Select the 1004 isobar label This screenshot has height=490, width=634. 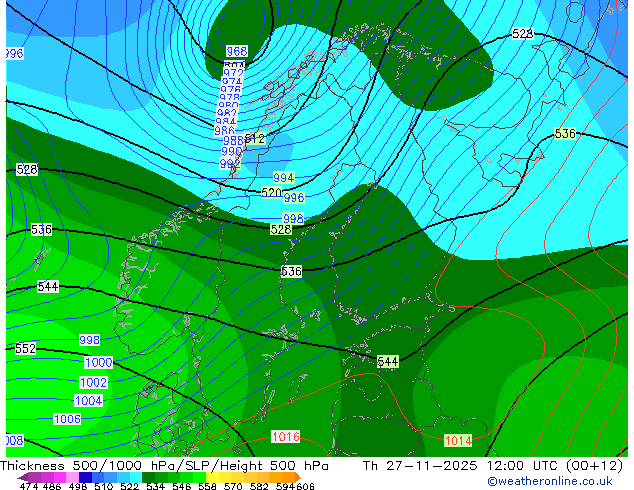(x=89, y=401)
